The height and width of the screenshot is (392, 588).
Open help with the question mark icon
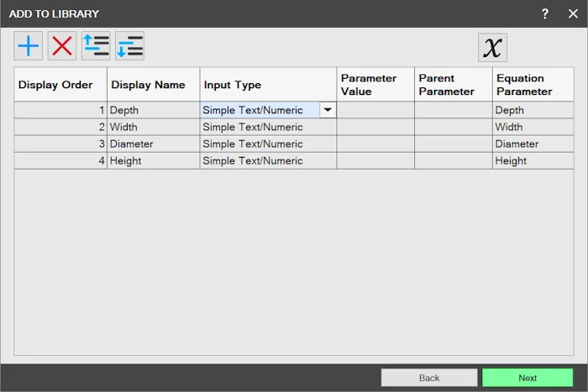[x=545, y=14]
